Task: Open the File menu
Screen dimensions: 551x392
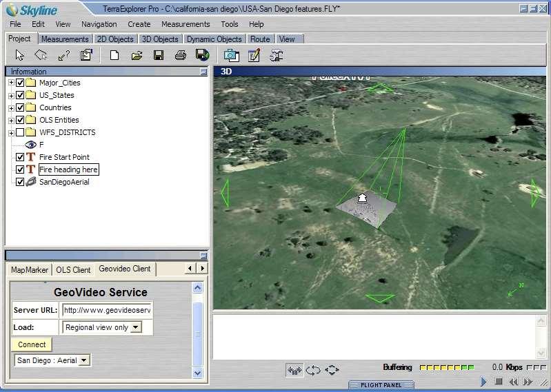Action: coord(15,24)
